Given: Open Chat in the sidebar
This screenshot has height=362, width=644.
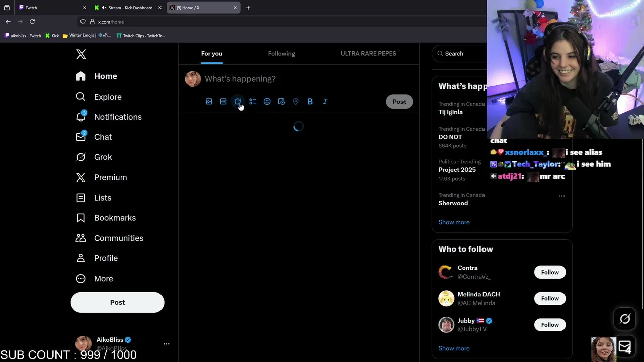Looking at the screenshot, I should click(94, 137).
